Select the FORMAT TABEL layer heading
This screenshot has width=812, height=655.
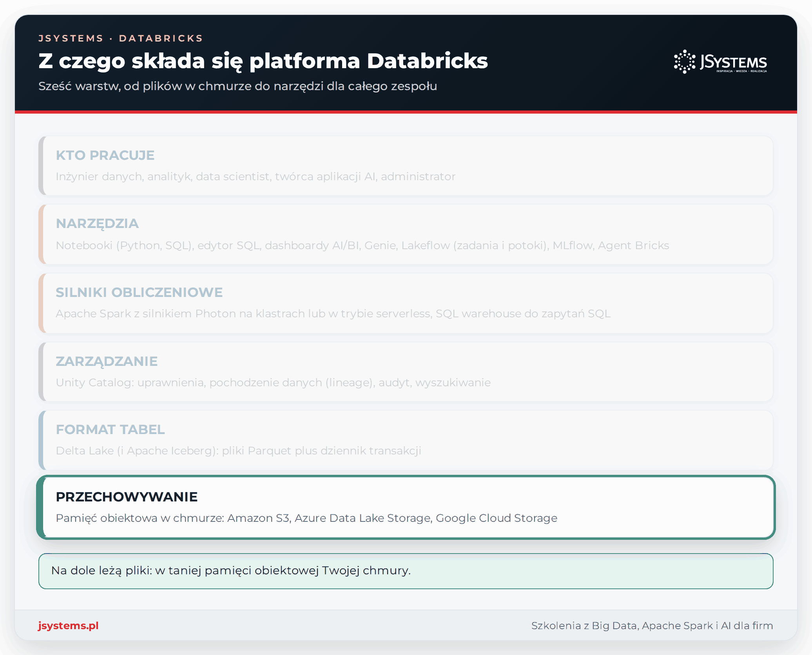pos(110,429)
